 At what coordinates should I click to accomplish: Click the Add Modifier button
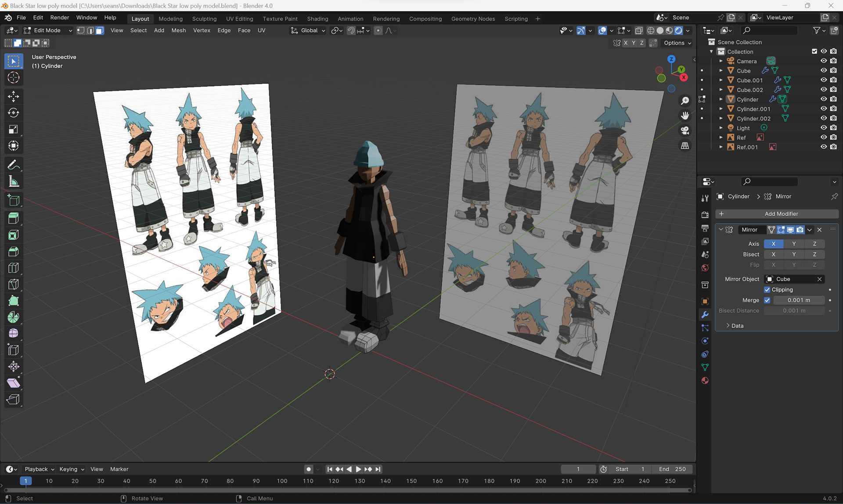pyautogui.click(x=776, y=214)
